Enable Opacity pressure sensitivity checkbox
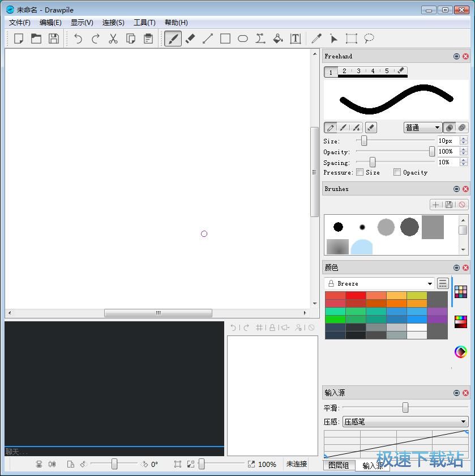Image resolution: width=475 pixels, height=476 pixels. tap(396, 172)
